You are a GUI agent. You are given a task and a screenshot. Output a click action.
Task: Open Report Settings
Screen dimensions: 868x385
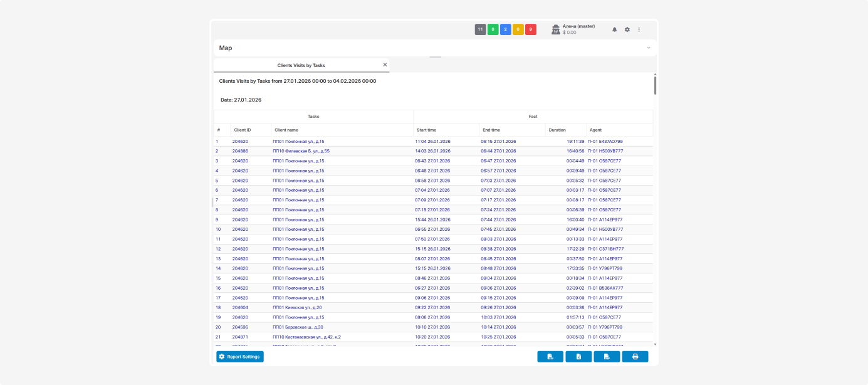click(240, 357)
